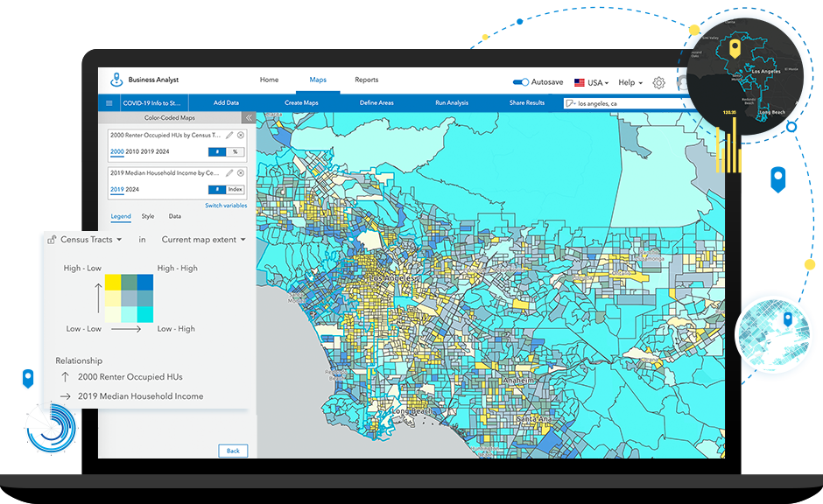The height and width of the screenshot is (504, 823).
Task: Toggle the Autosave switch
Action: [x=521, y=82]
